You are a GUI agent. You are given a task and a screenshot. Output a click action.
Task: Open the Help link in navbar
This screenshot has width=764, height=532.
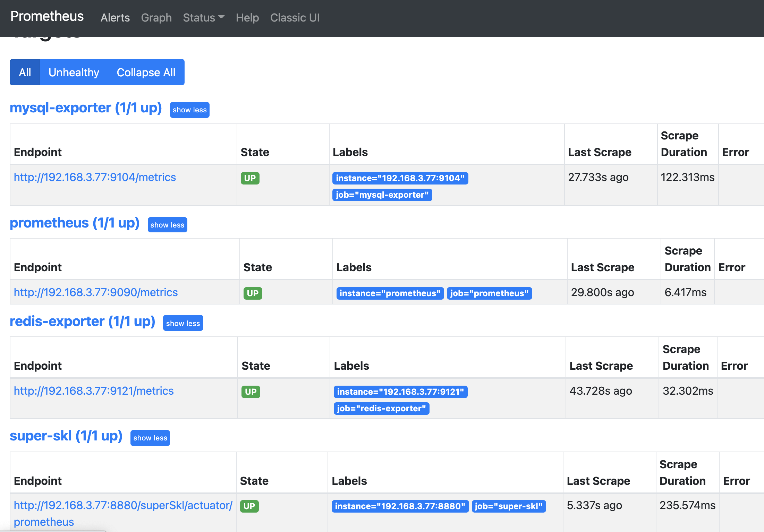pyautogui.click(x=247, y=18)
